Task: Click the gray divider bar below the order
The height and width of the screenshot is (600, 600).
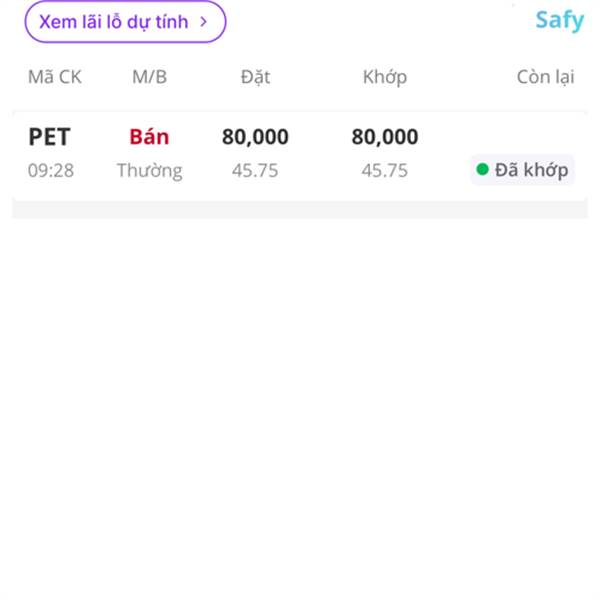Action: (x=300, y=209)
